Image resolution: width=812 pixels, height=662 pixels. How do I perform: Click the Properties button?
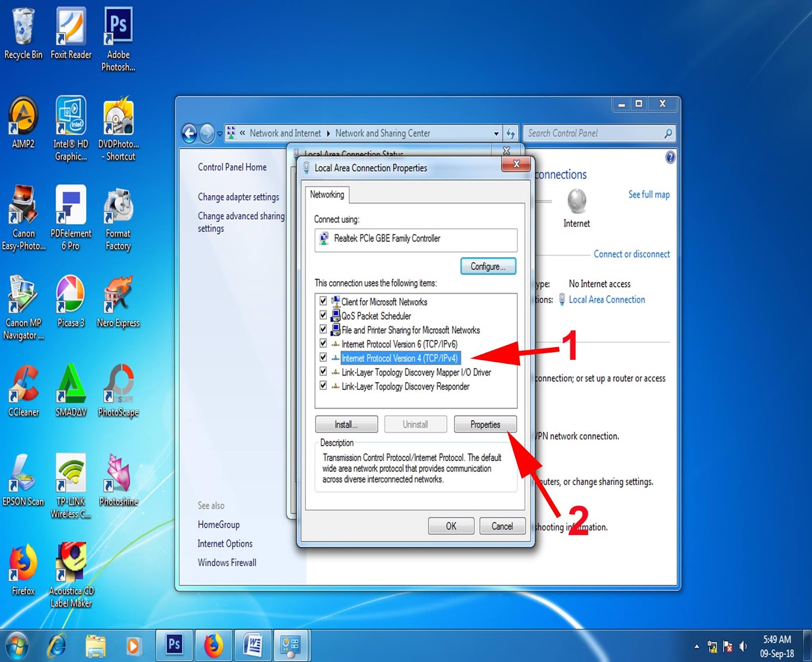(485, 424)
